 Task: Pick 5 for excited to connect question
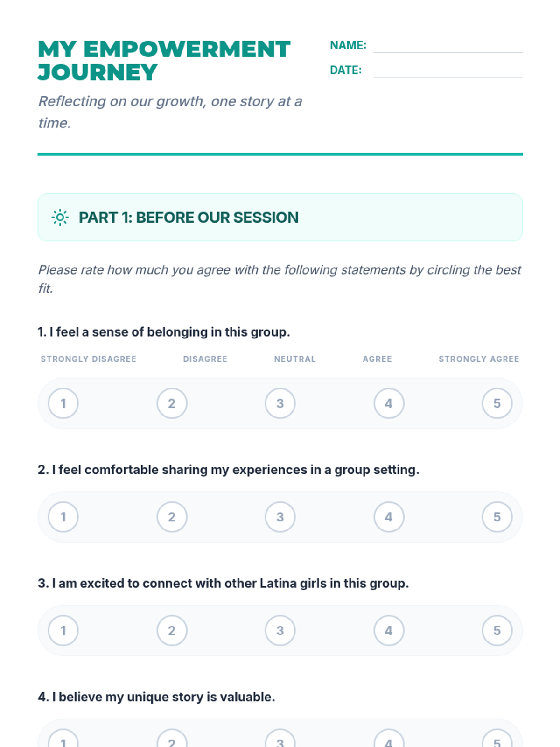(x=497, y=630)
